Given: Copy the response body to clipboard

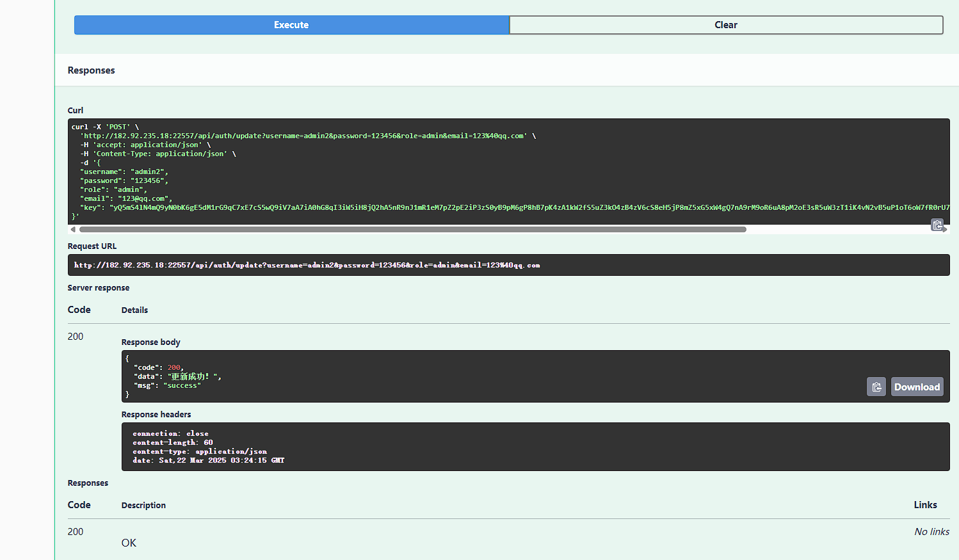Looking at the screenshot, I should [876, 387].
